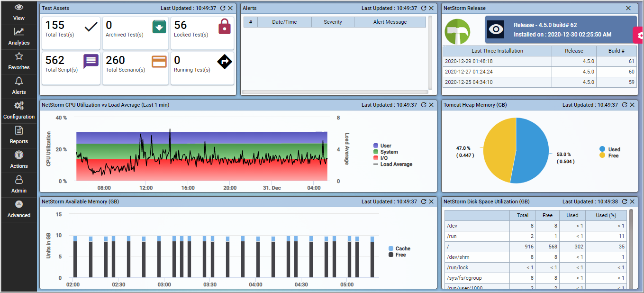Open the Configuration sidebar item
Viewport: 644px width, 293px height.
[x=18, y=111]
